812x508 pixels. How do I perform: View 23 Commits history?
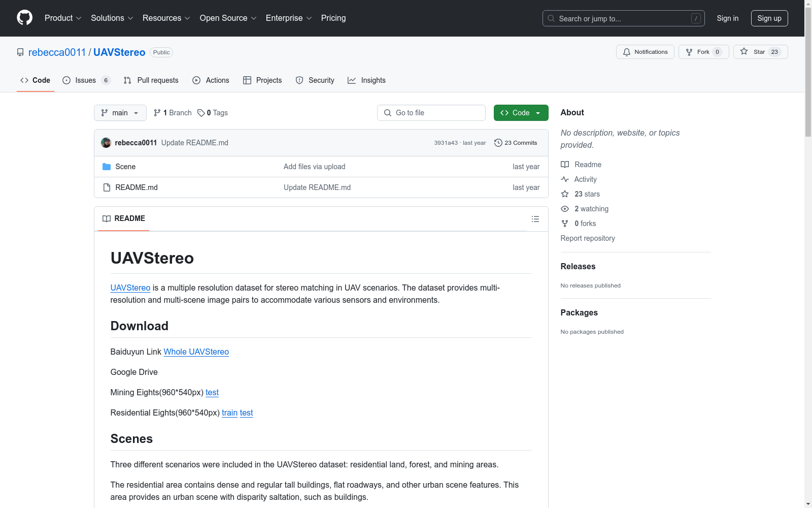[516, 143]
